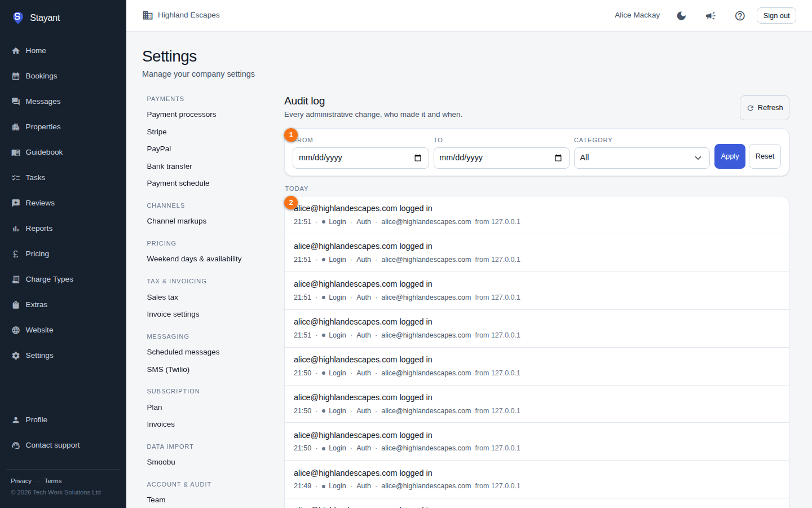Image resolution: width=812 pixels, height=508 pixels.
Task: Toggle dark mode moon icon
Action: tap(681, 16)
